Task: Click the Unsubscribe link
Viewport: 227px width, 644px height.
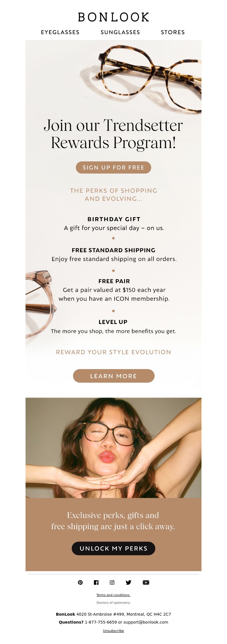Action: [x=113, y=631]
